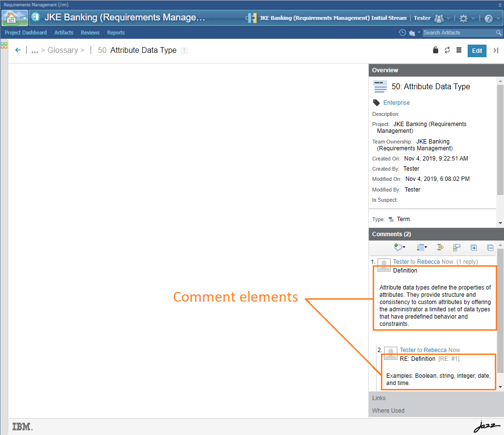This screenshot has width=504, height=435.
Task: Click the folder artifacts icon
Action: tap(412, 33)
